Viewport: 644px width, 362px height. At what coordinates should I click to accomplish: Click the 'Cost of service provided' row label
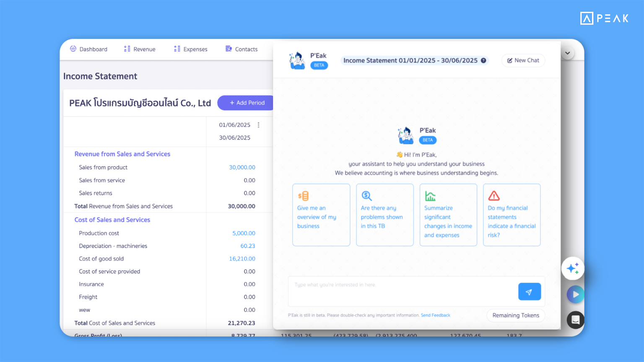pos(109,271)
